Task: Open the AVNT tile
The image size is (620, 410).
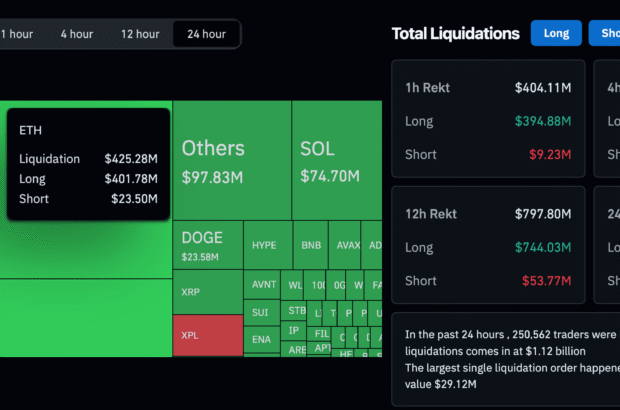Action: click(261, 284)
